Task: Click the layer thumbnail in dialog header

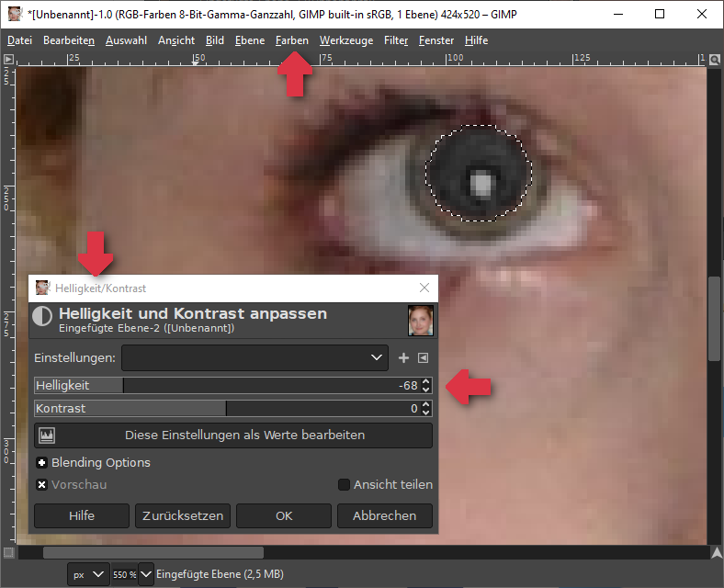Action: click(420, 321)
